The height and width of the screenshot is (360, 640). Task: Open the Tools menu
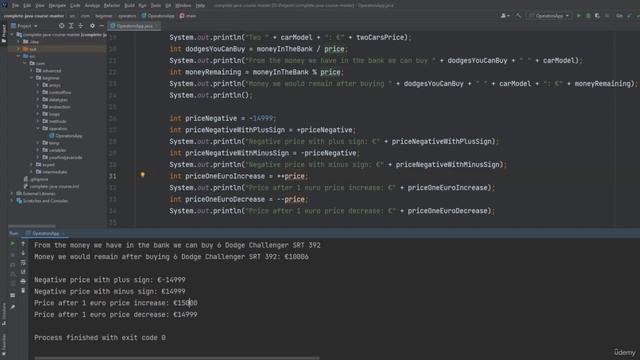coord(156,6)
